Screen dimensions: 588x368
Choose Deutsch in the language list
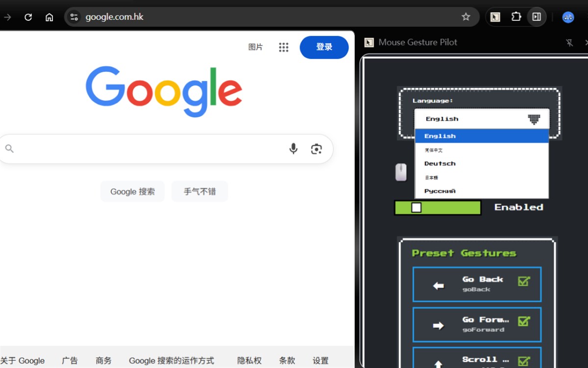tap(482, 163)
